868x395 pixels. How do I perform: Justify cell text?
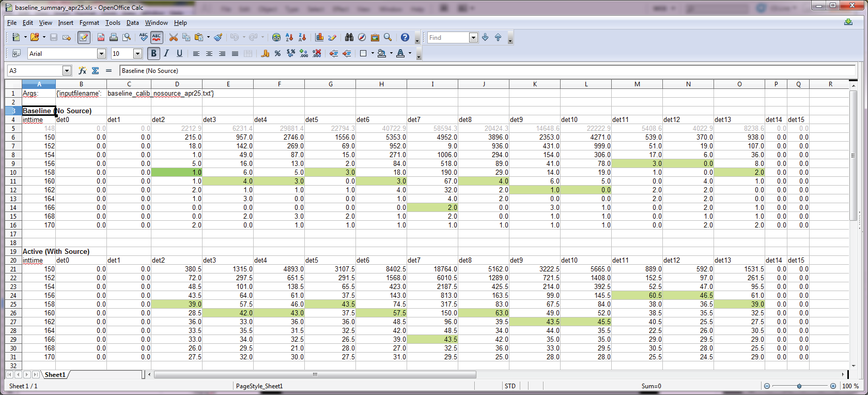pyautogui.click(x=235, y=53)
